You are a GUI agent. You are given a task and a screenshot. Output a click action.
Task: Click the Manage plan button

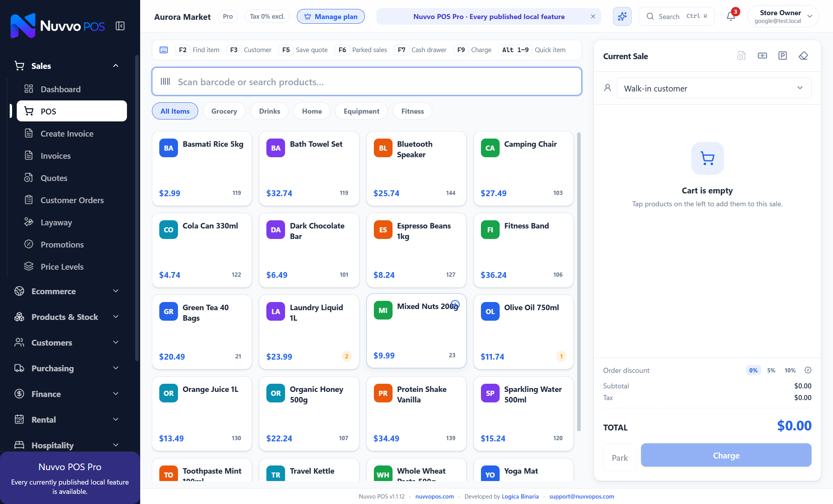click(331, 16)
